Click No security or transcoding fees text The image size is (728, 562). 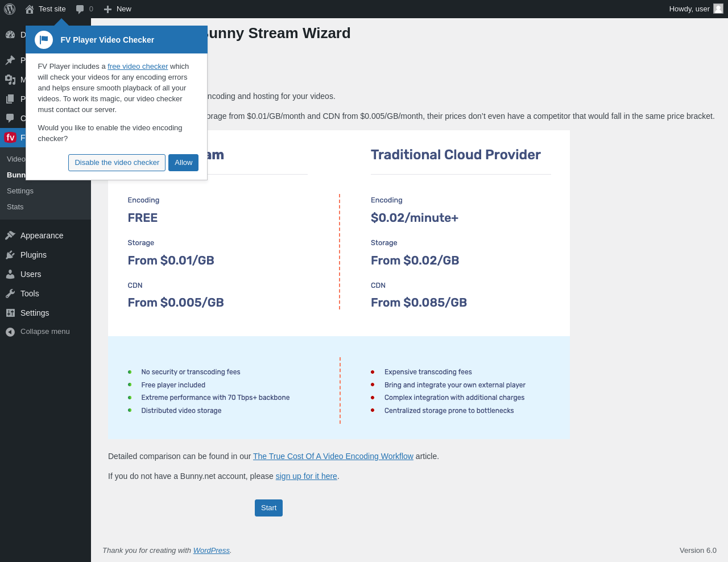pos(191,372)
